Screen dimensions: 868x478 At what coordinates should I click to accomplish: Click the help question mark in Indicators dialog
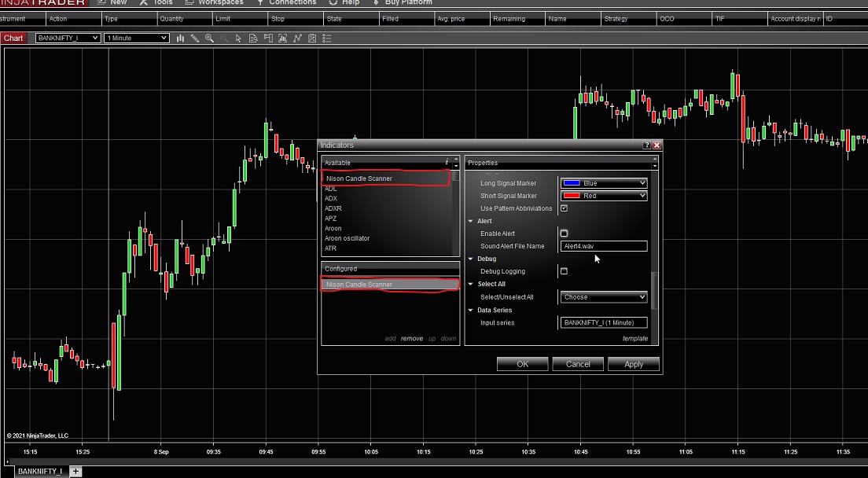(x=646, y=145)
